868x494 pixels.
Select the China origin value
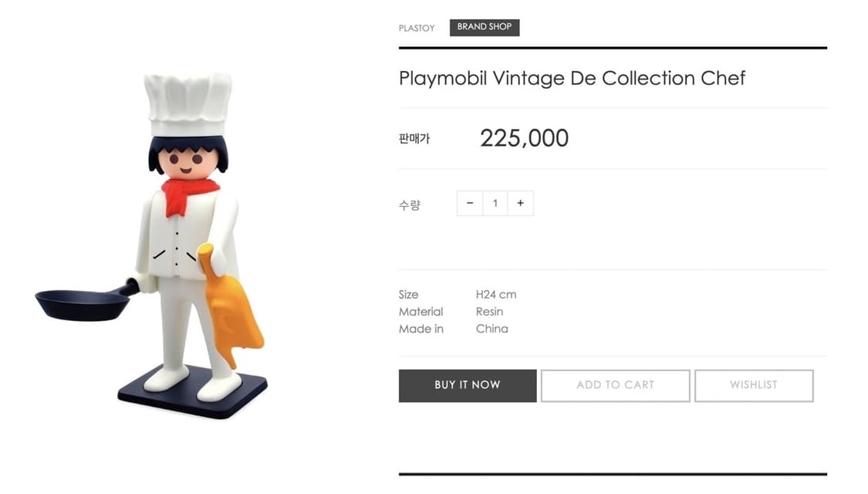point(491,329)
